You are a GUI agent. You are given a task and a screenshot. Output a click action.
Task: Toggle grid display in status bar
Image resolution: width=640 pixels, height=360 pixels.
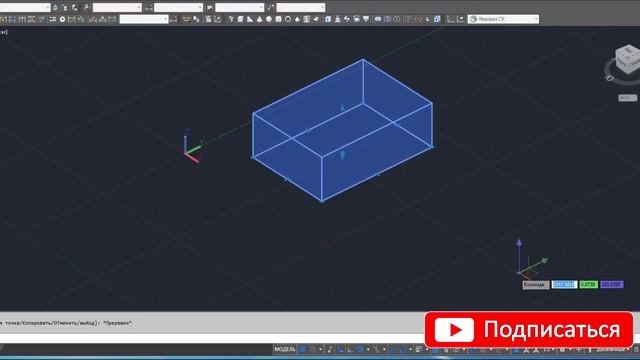coord(302,349)
